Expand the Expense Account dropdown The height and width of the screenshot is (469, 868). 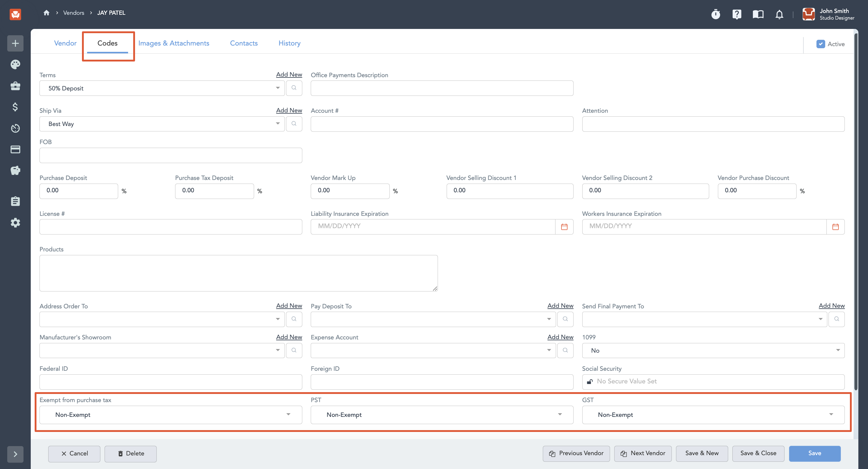(549, 350)
